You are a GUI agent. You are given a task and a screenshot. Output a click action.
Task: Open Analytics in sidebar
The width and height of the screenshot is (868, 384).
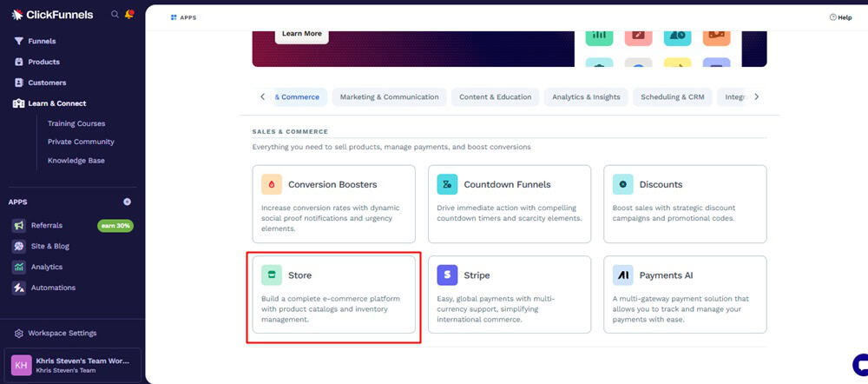[x=47, y=267]
